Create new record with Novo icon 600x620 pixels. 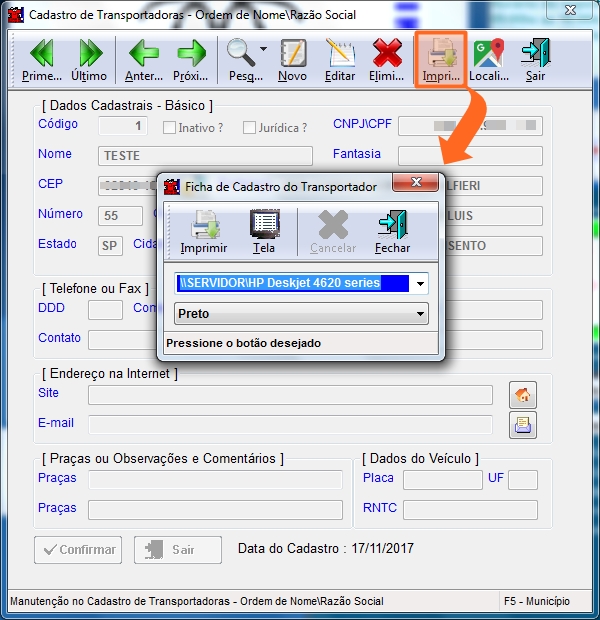pos(292,59)
